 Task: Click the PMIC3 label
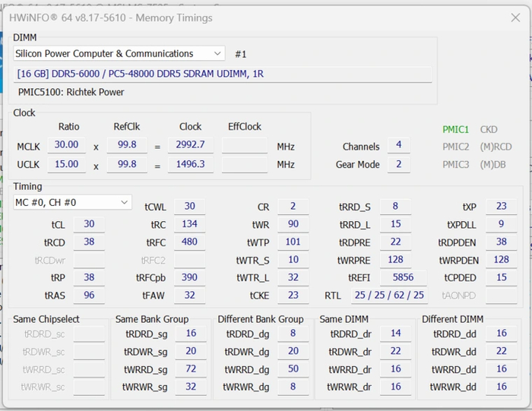(456, 164)
